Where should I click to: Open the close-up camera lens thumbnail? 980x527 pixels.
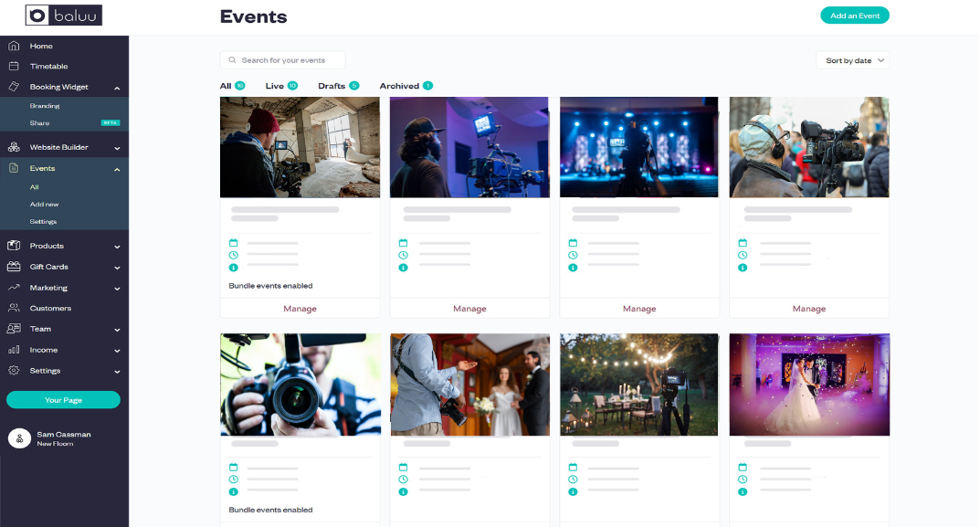pos(300,385)
